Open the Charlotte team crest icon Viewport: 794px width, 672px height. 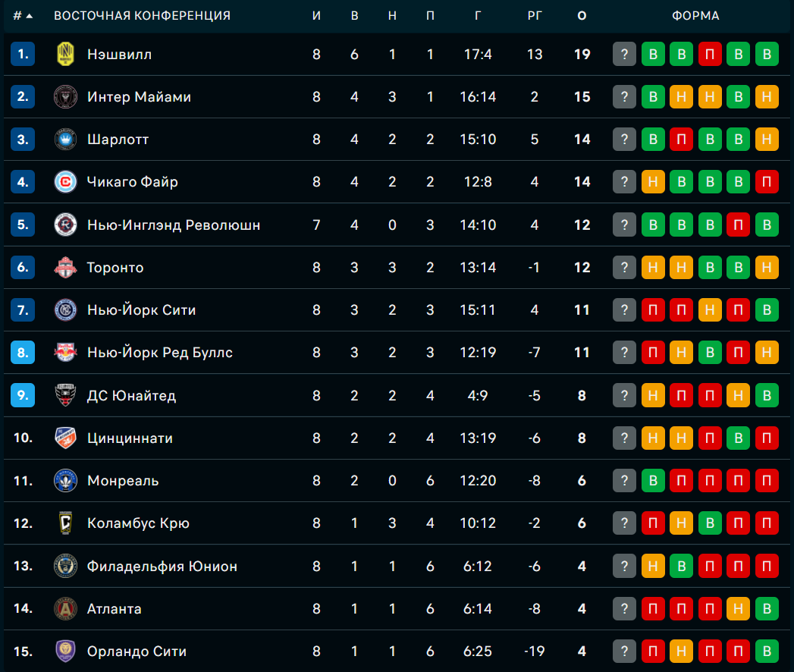click(66, 140)
